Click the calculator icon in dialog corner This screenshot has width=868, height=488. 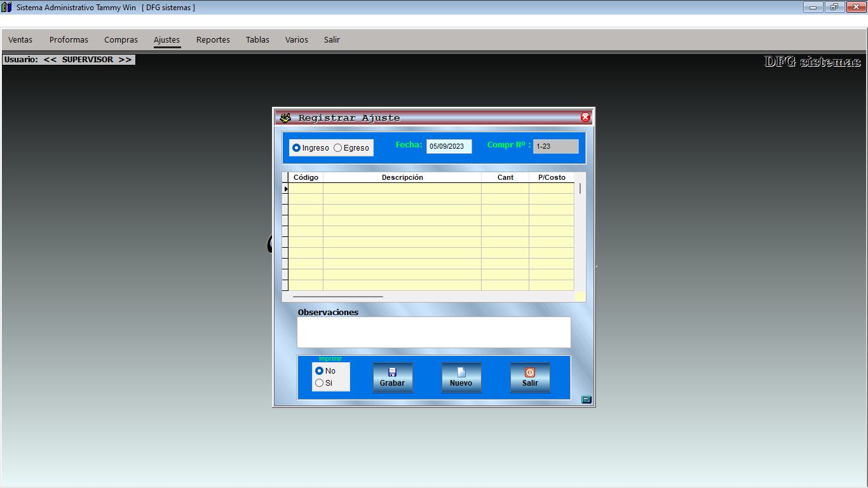tap(587, 400)
